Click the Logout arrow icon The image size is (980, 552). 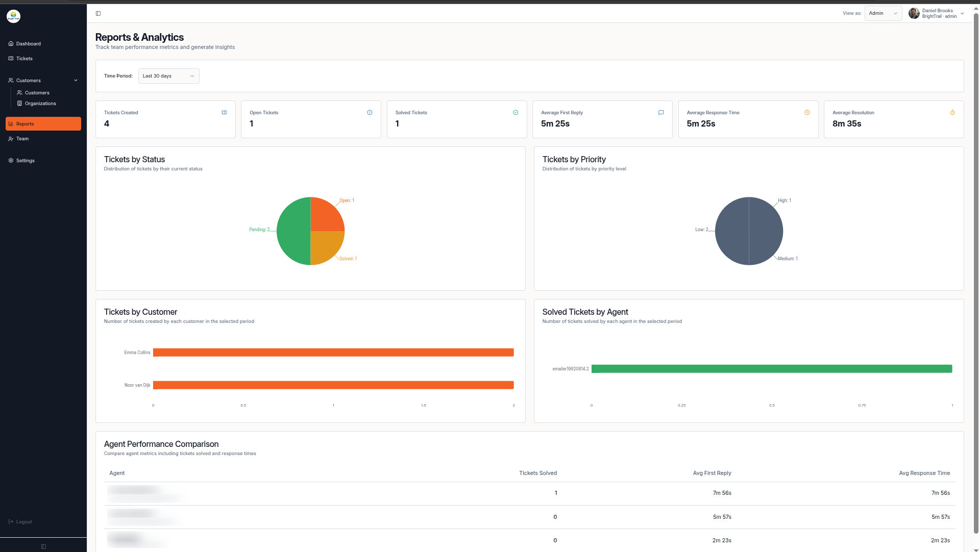tap(11, 522)
